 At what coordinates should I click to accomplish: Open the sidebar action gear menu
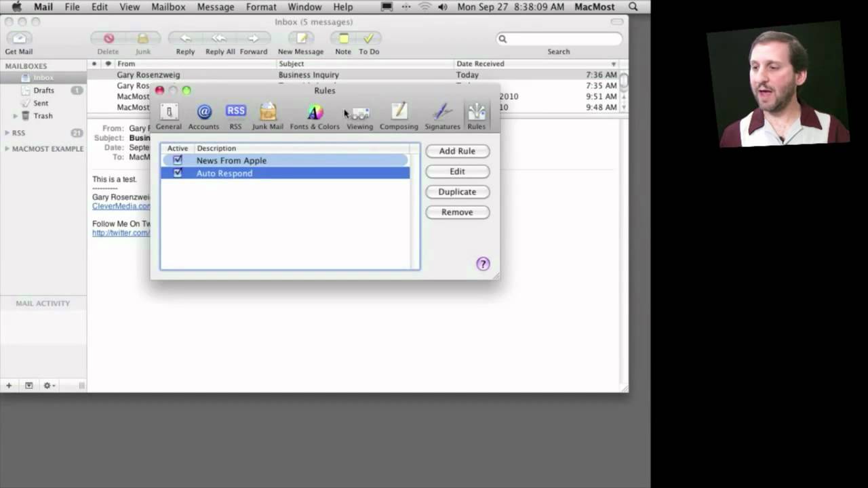48,386
